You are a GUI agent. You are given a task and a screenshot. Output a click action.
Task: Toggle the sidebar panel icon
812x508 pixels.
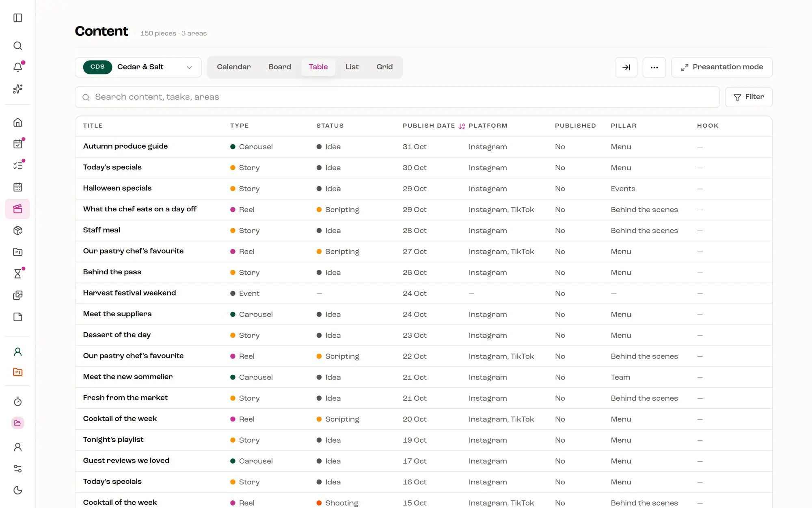pyautogui.click(x=17, y=18)
